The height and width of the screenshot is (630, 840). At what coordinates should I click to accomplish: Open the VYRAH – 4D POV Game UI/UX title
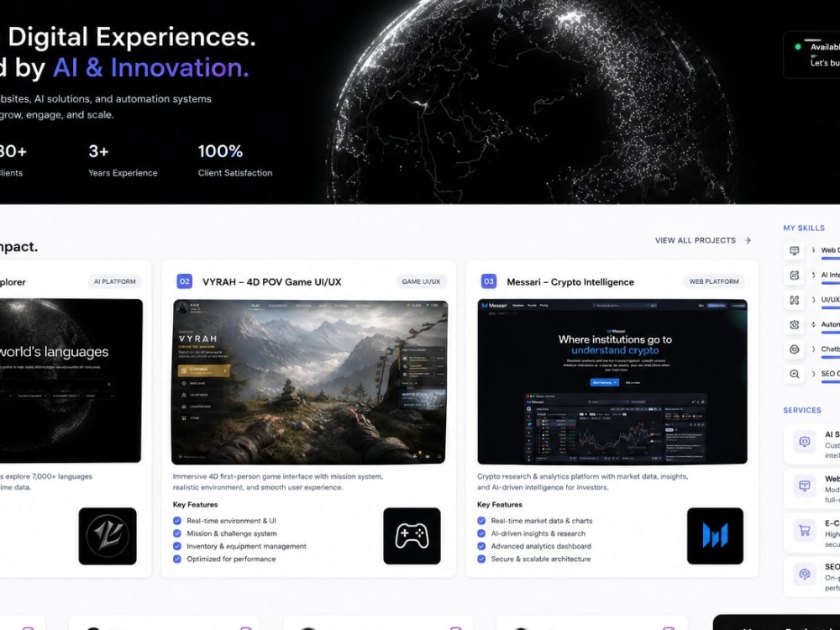coord(271,281)
